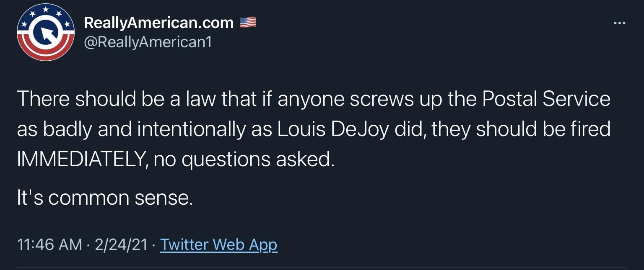The height and width of the screenshot is (270, 644).
Task: Click the American flag emoji
Action: click(248, 22)
